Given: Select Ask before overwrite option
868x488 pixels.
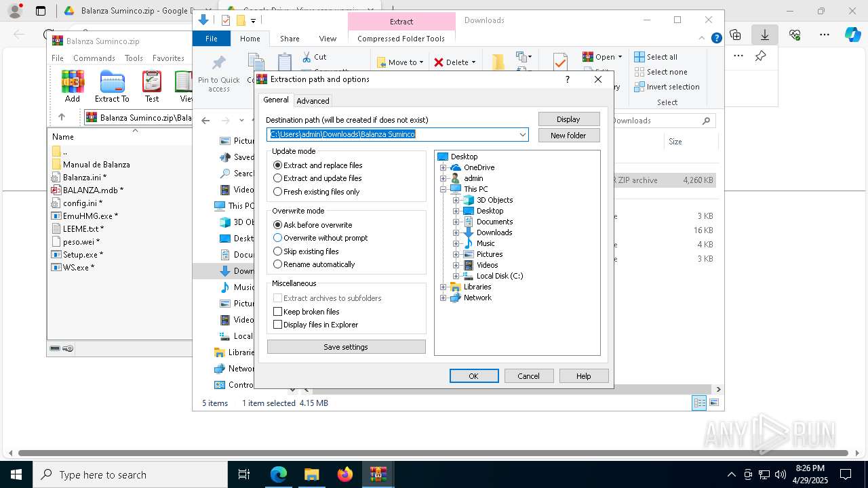Looking at the screenshot, I should tap(312, 225).
